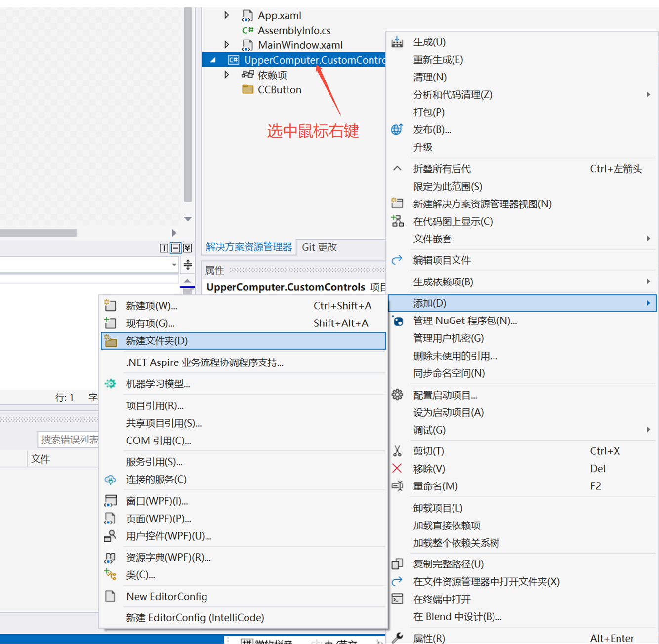Click the horizontal split view button
The image size is (659, 644).
coord(175,248)
